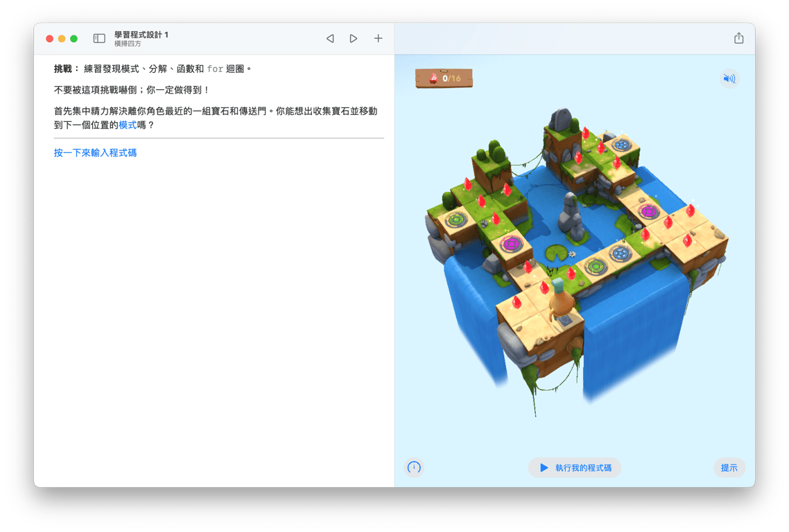
Task: Click 按一下來輸入程式碼 to enter code
Action: tap(95, 152)
